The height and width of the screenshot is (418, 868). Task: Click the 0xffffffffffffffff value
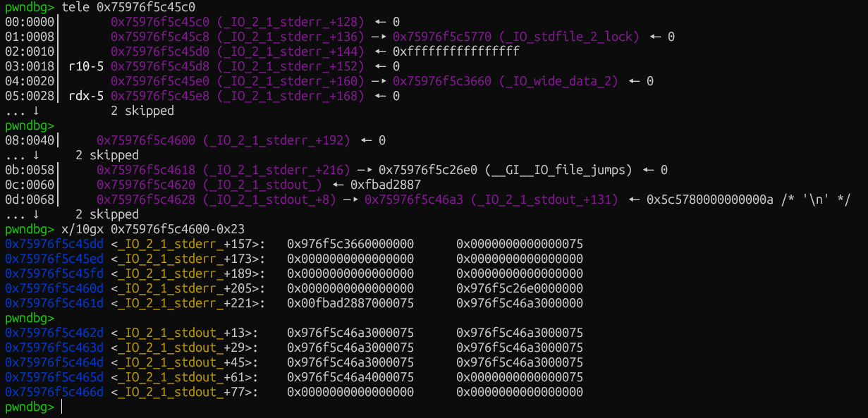pyautogui.click(x=456, y=51)
